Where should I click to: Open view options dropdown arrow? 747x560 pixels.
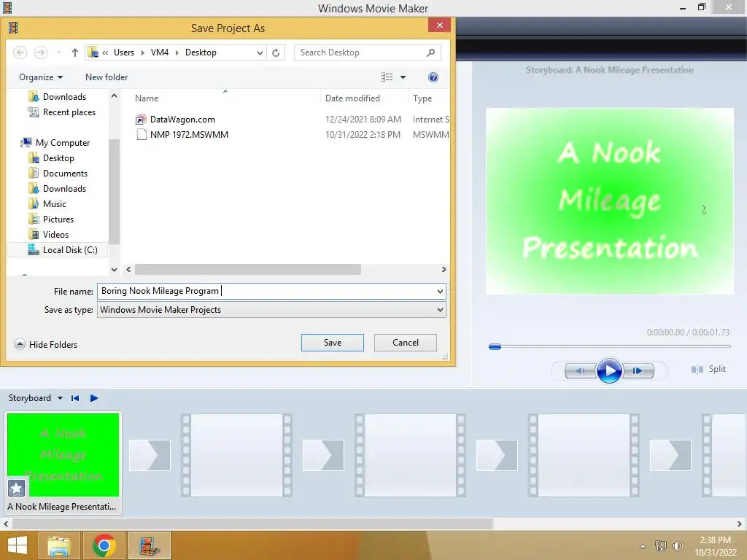pyautogui.click(x=403, y=77)
